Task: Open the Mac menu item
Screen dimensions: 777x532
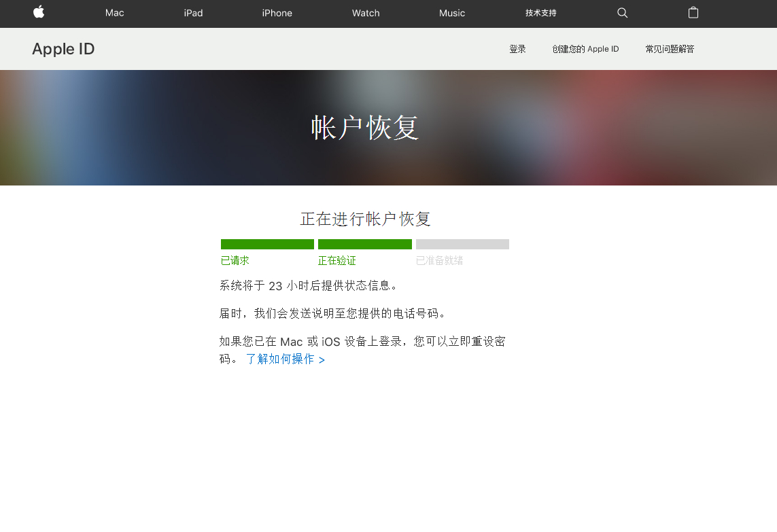Action: (x=114, y=13)
